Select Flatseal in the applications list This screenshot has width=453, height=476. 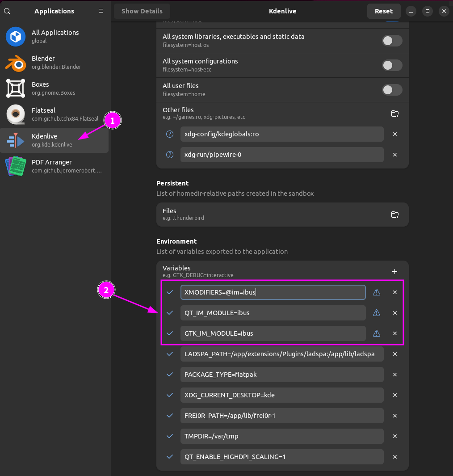pos(55,114)
